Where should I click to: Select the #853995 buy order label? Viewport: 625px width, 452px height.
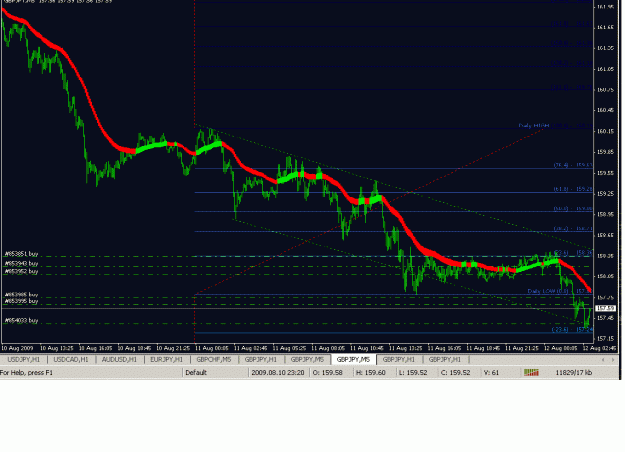21,301
